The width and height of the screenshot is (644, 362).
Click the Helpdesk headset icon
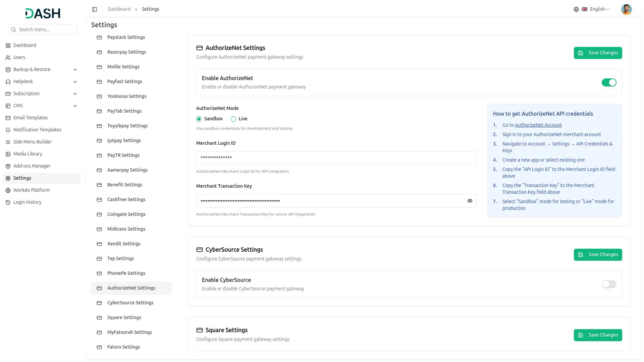click(8, 82)
